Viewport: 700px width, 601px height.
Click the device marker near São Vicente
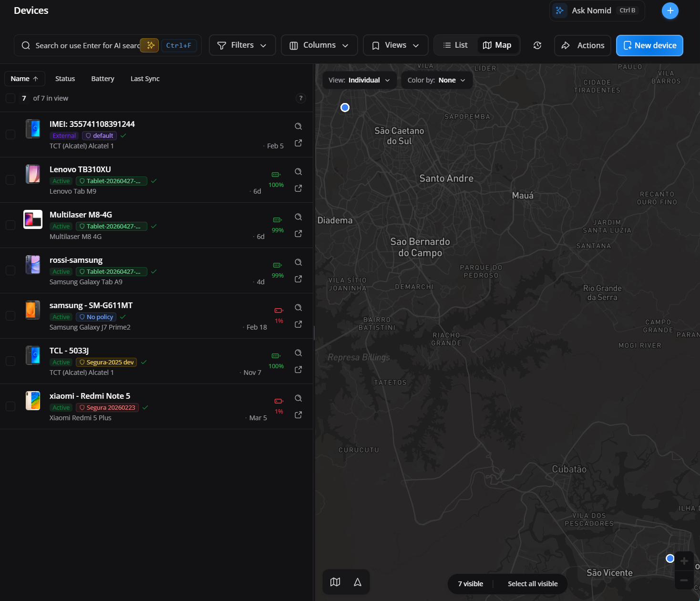pyautogui.click(x=670, y=559)
